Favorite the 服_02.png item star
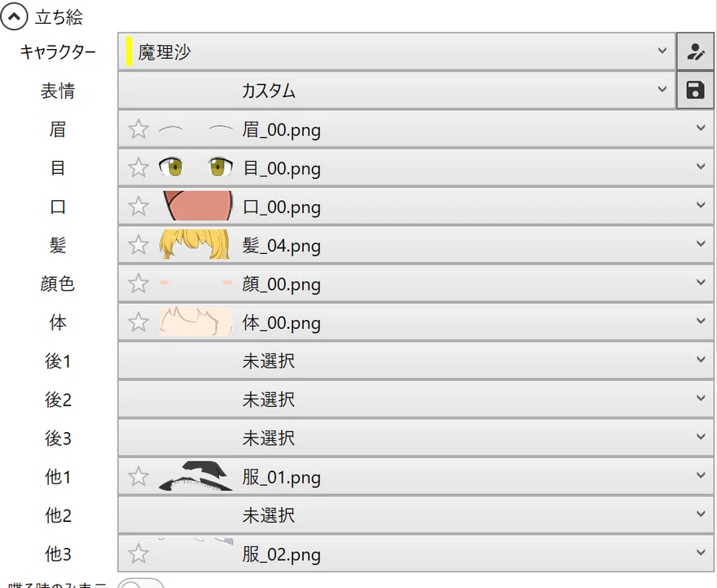Screen dimensions: 717x588 [138, 555]
